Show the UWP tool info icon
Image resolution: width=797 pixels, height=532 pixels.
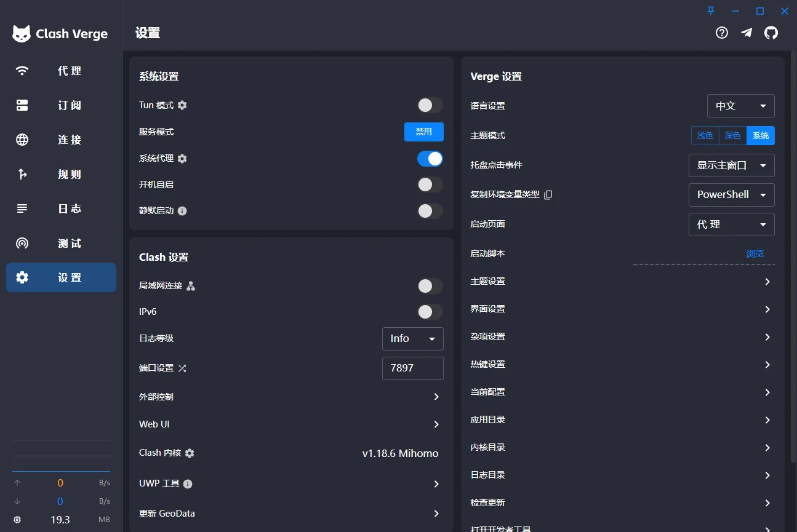[188, 484]
